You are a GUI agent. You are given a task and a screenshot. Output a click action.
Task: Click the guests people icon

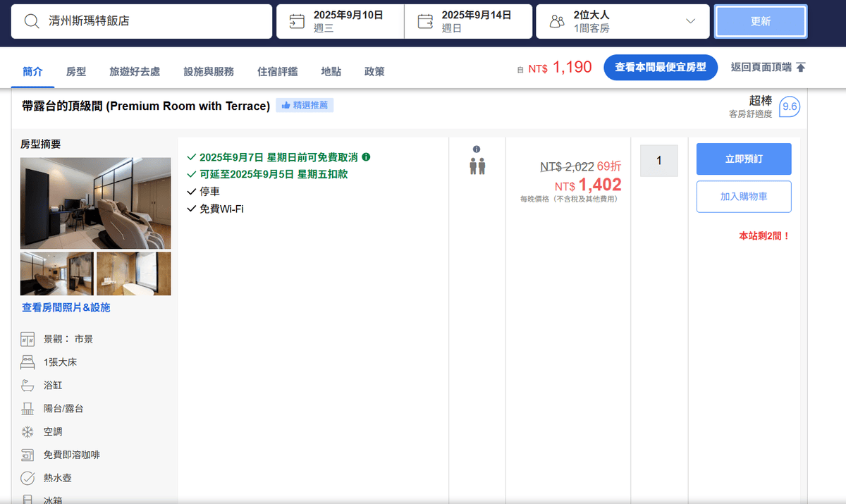557,21
